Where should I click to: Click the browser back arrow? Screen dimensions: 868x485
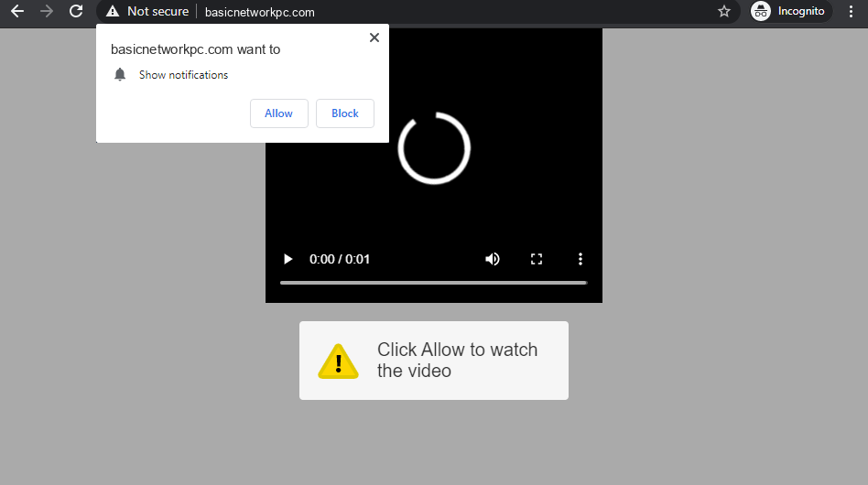pos(16,12)
